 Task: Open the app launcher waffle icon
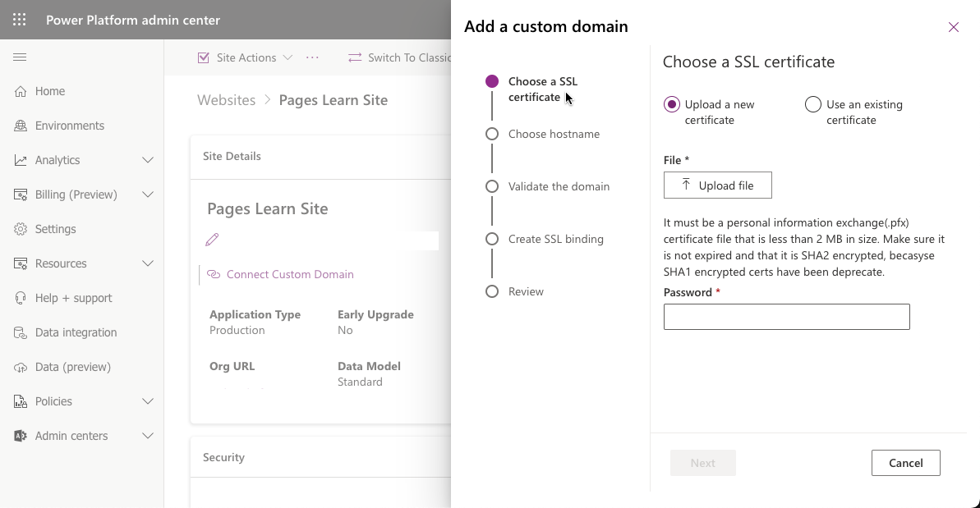20,20
